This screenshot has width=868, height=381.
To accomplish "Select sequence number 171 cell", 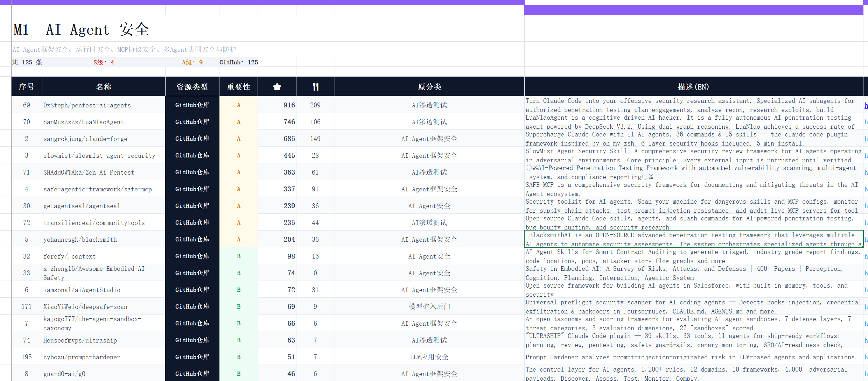I will (27, 306).
